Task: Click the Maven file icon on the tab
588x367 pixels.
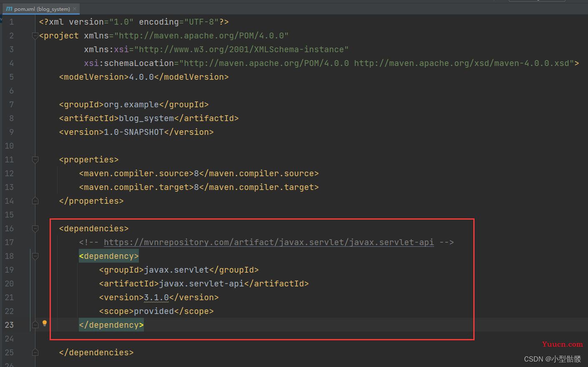Action: (x=9, y=9)
